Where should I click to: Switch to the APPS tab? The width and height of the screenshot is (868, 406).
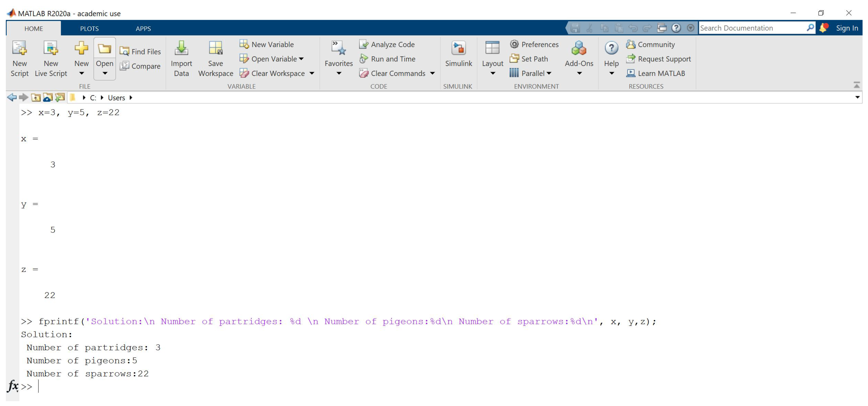tap(143, 29)
